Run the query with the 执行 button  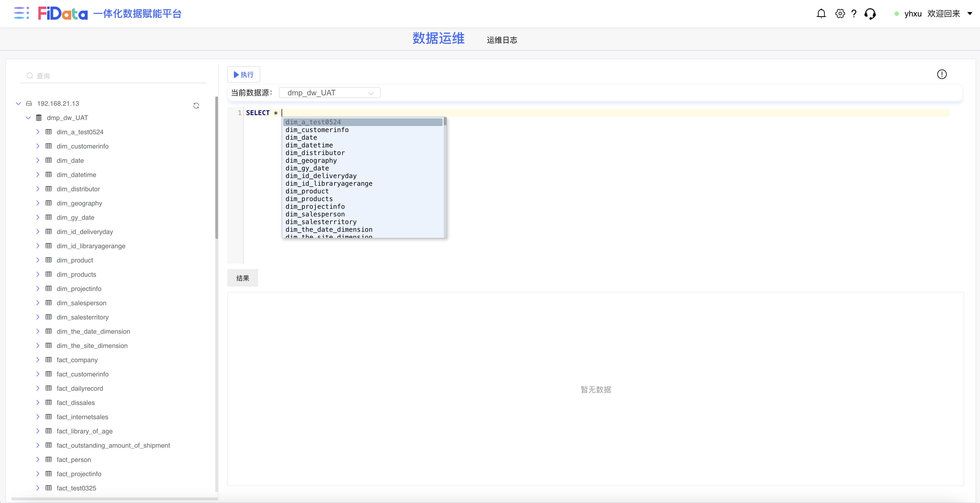click(x=243, y=75)
